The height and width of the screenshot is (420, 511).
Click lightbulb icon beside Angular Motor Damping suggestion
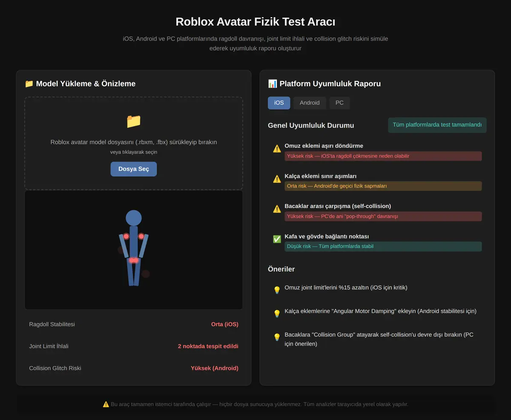(x=277, y=314)
